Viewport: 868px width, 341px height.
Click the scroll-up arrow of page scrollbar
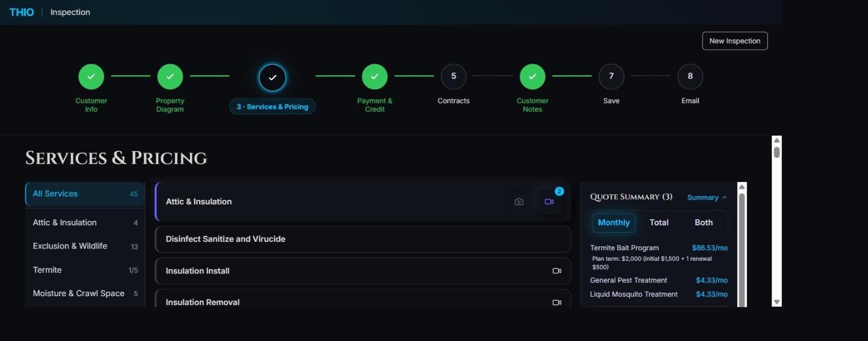pyautogui.click(x=777, y=141)
